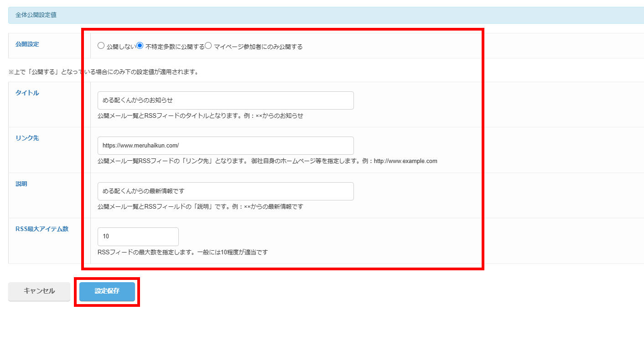Click the note beginning ※上で「公開する」
This screenshot has width=644, height=342.
[x=104, y=72]
